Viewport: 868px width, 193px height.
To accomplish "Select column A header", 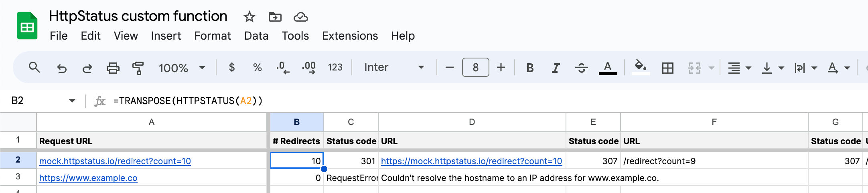I will pyautogui.click(x=152, y=122).
